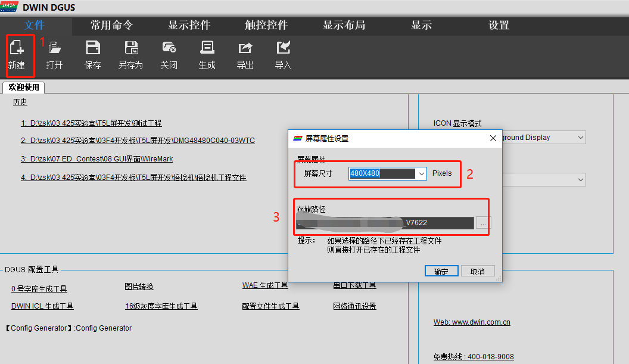The width and height of the screenshot is (629, 364).
Task: Click the dialog's colorful title icon
Action: pos(298,138)
